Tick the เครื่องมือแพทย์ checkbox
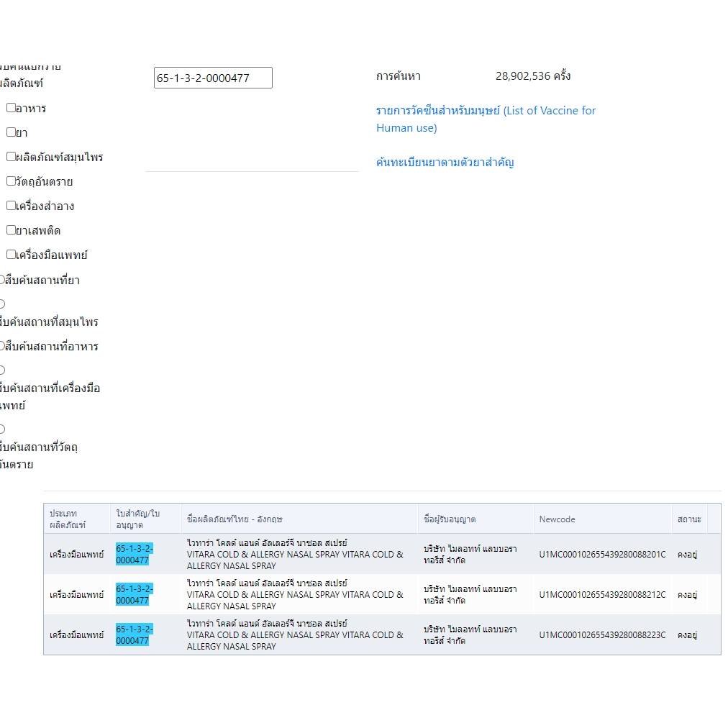Image resolution: width=728 pixels, height=728 pixels. point(11,255)
